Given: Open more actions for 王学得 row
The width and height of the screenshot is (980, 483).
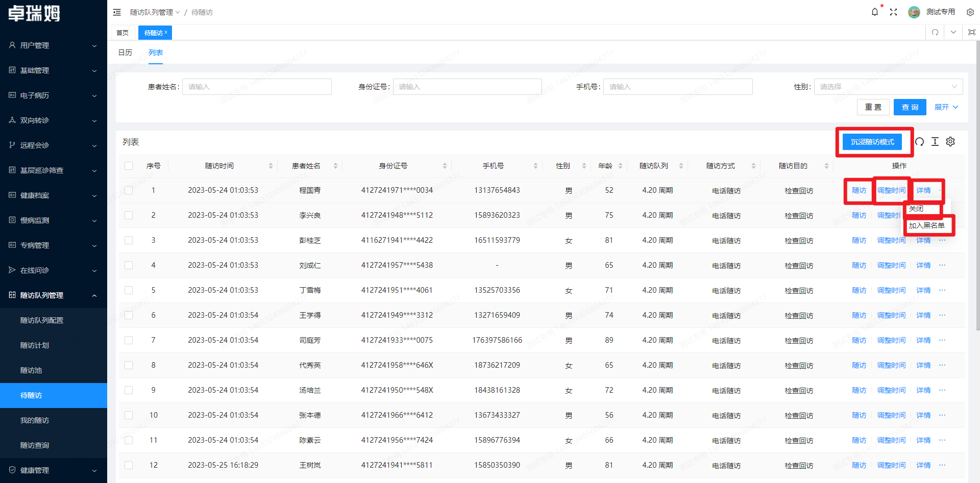Looking at the screenshot, I should [x=942, y=315].
